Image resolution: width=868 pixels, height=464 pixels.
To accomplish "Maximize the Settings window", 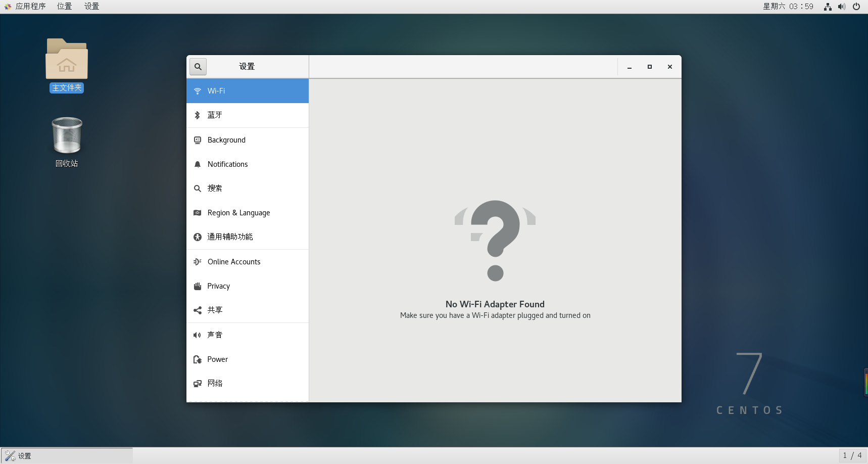I will 650,67.
